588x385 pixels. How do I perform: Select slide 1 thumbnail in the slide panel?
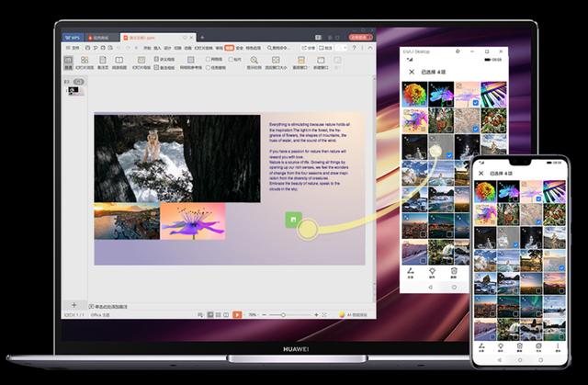tap(75, 90)
